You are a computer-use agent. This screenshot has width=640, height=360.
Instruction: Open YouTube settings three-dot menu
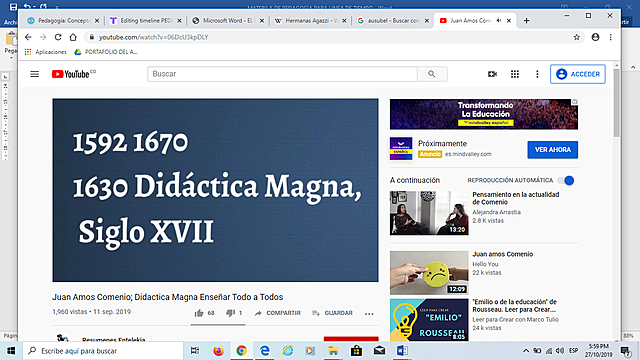pos(537,74)
